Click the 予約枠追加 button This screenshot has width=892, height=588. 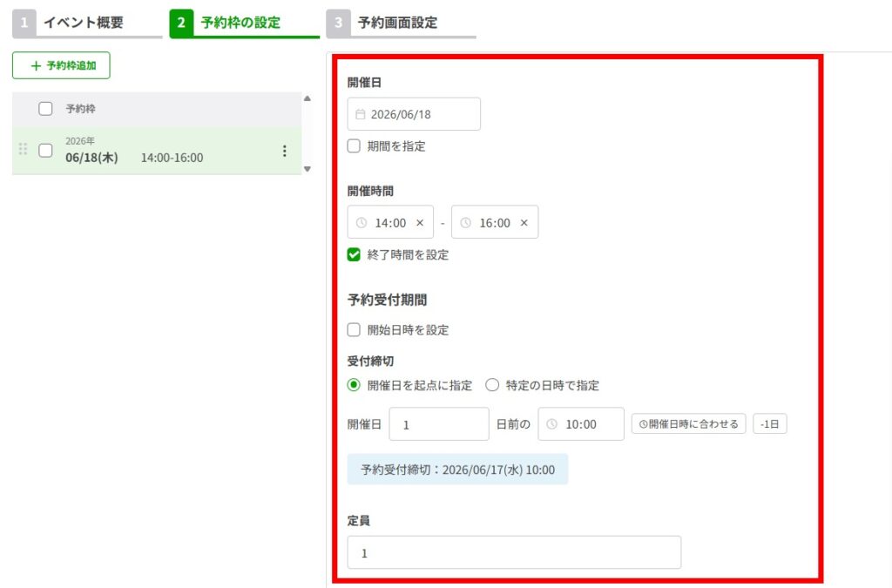[x=61, y=65]
